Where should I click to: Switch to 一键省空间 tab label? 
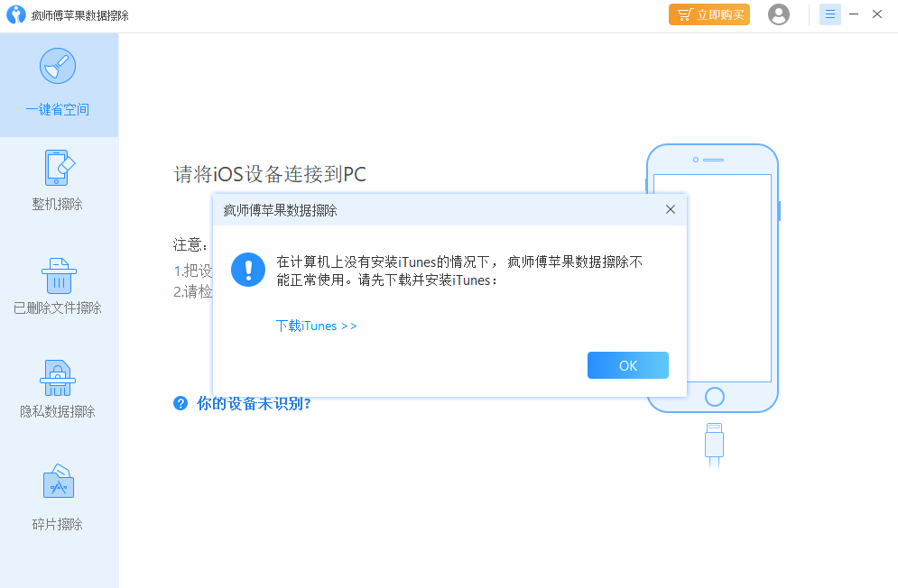58,109
